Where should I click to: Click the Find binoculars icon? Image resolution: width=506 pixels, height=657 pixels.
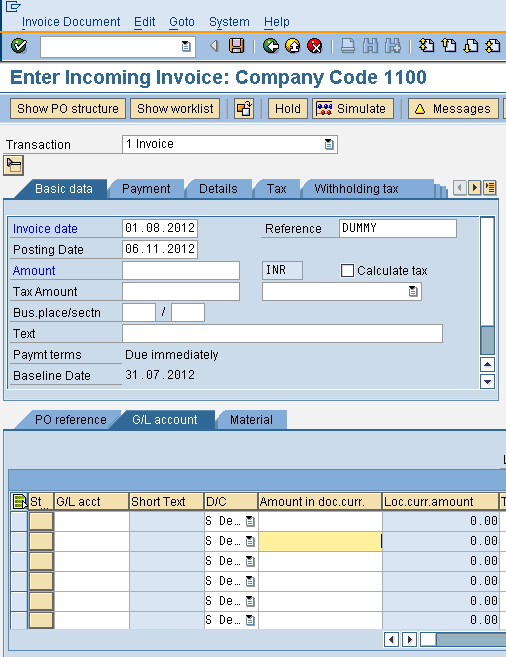pyautogui.click(x=370, y=45)
